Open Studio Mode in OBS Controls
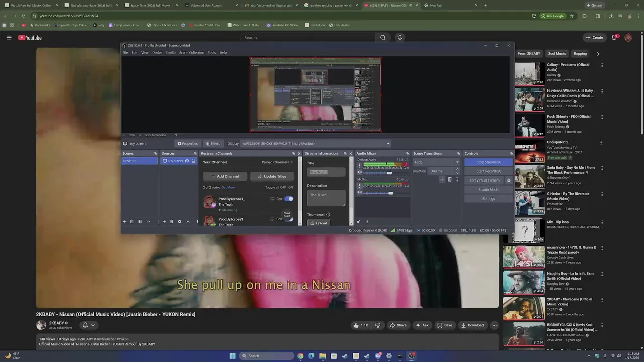Image resolution: width=644 pixels, height=362 pixels. pyautogui.click(x=489, y=190)
